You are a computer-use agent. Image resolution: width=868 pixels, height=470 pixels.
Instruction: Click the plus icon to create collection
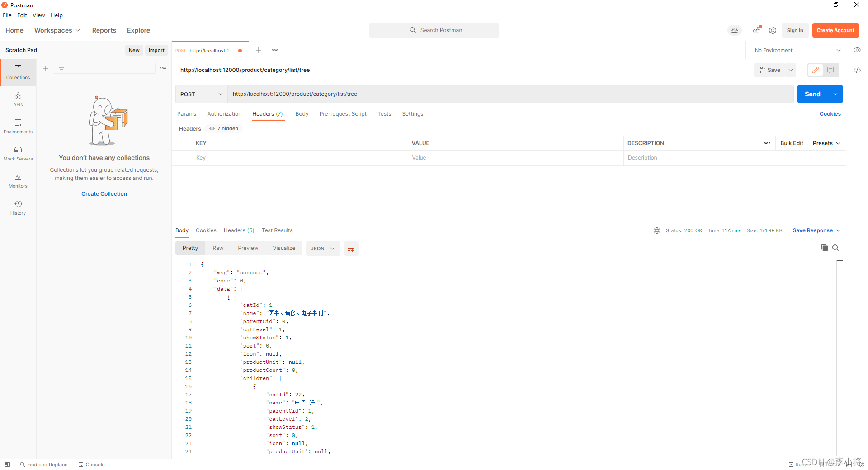(46, 68)
